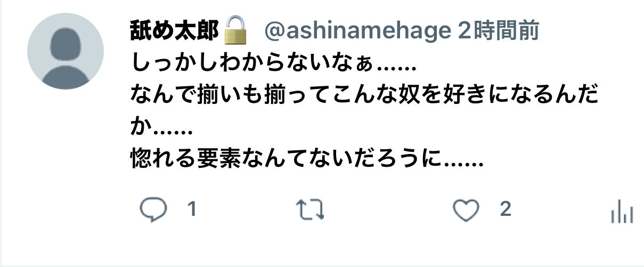Screen dimensions: 644x267
Task: Click the line 惚れる要素なんてないだろうに……
Action: [x=306, y=159]
